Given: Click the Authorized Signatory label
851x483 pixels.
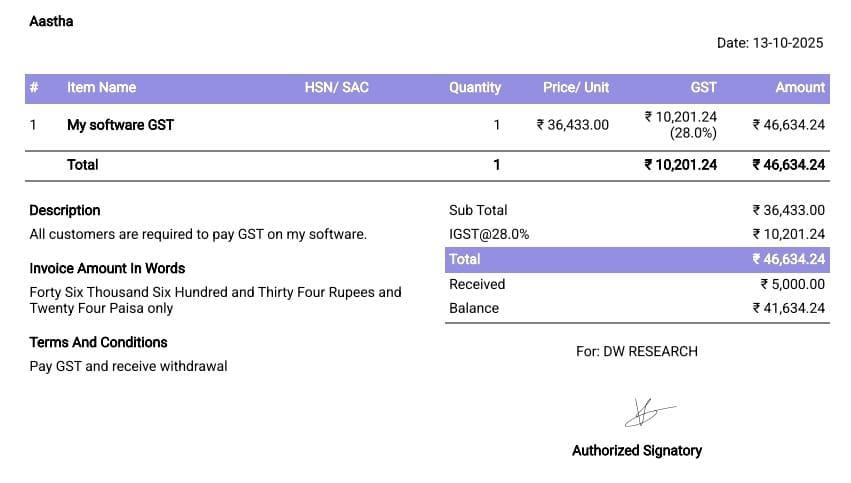Looking at the screenshot, I should [636, 451].
